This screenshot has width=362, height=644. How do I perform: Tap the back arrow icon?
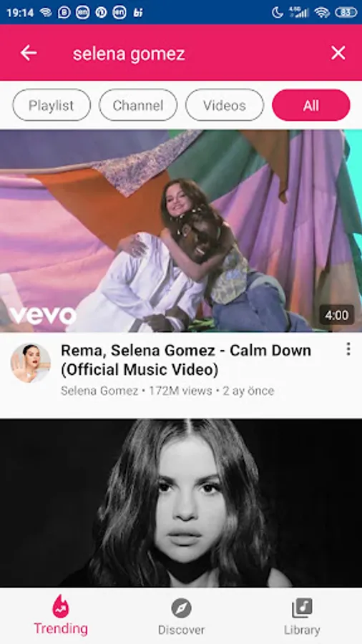click(x=29, y=53)
